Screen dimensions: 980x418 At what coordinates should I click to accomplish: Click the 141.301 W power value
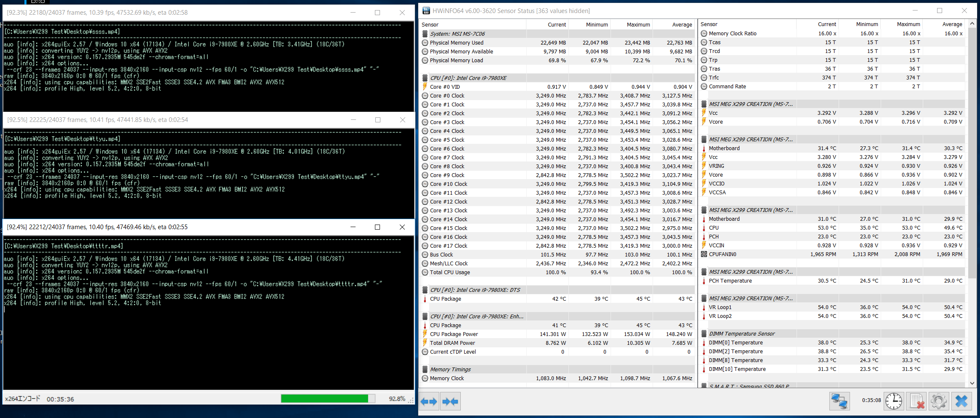pos(552,334)
